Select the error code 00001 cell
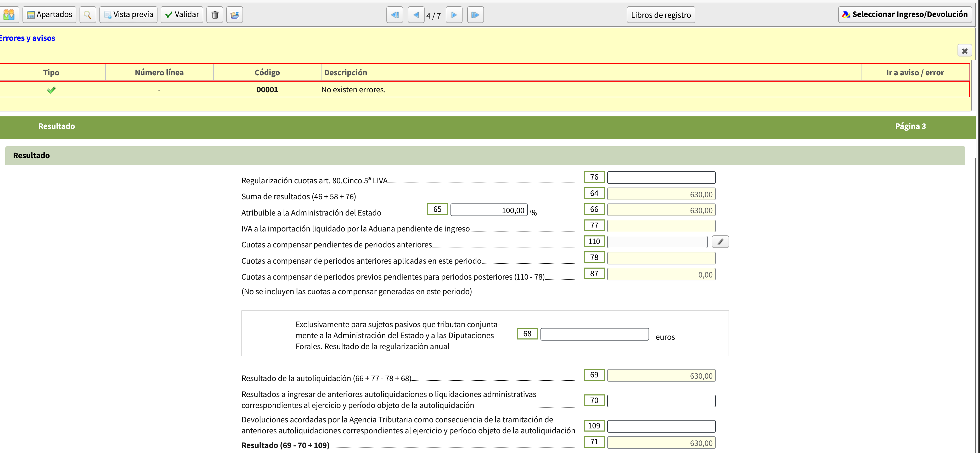 click(267, 90)
